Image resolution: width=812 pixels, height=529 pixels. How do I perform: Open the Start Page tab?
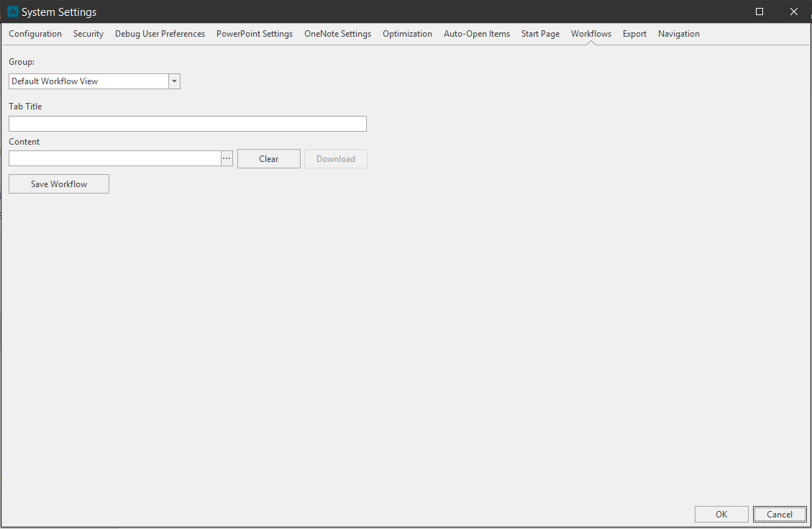540,34
